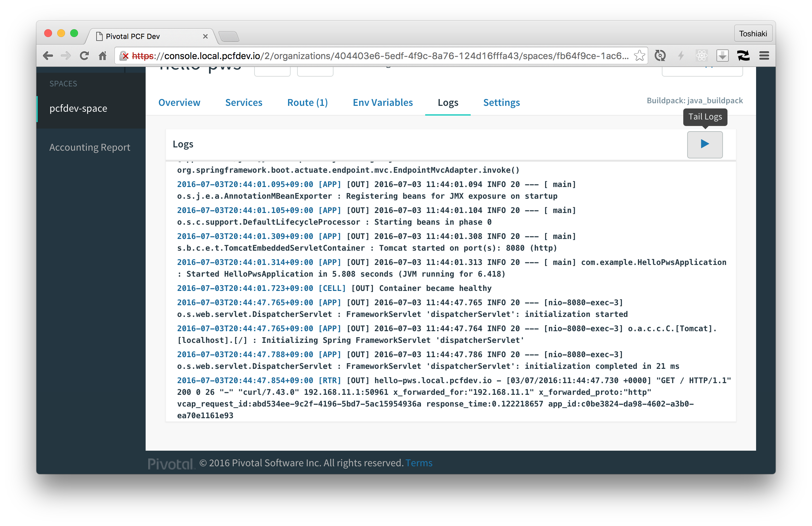The height and width of the screenshot is (526, 812).
Task: Click the React devtools extension icon
Action: coord(701,56)
